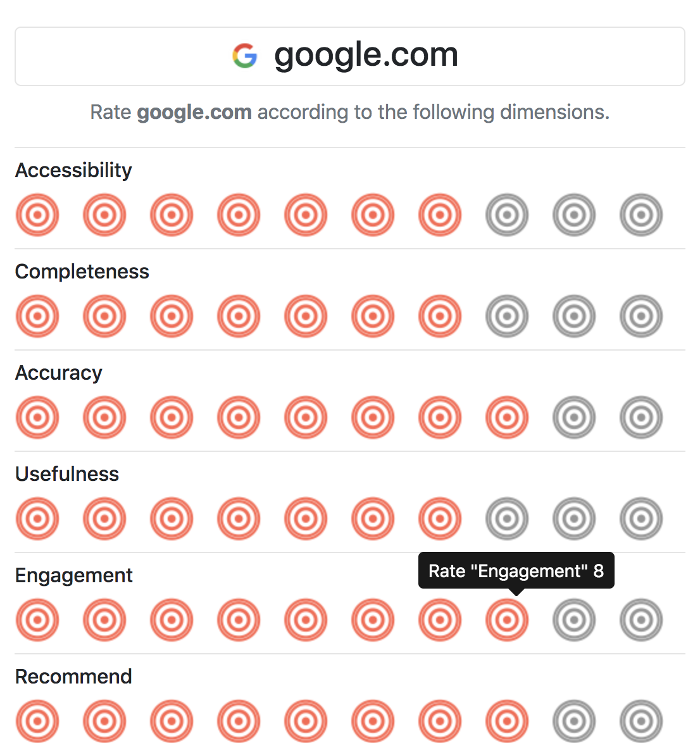Select the eighth target in the Accuracy row
This screenshot has height=743, width=700.
[x=507, y=418]
